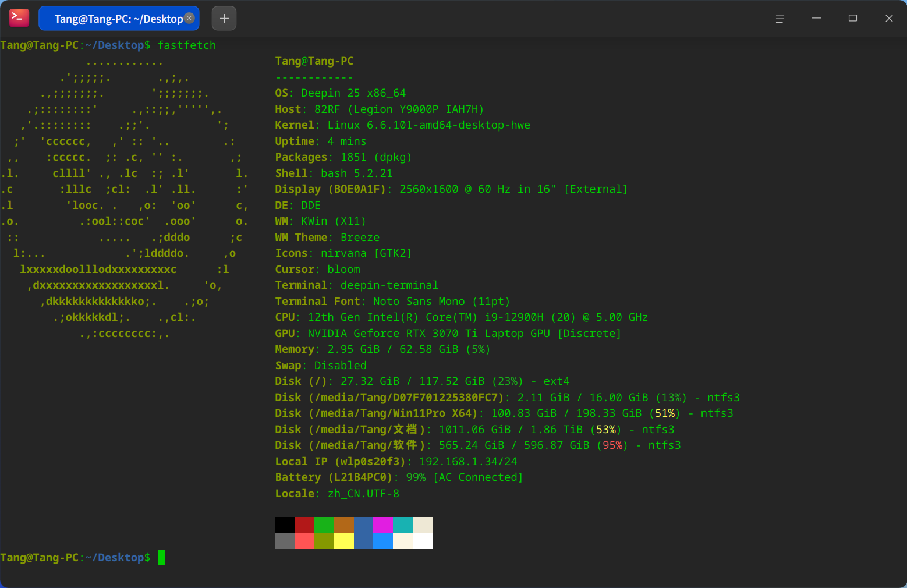This screenshot has width=907, height=588.
Task: Click the locale value "zh_CN.UTF-8"
Action: (363, 494)
